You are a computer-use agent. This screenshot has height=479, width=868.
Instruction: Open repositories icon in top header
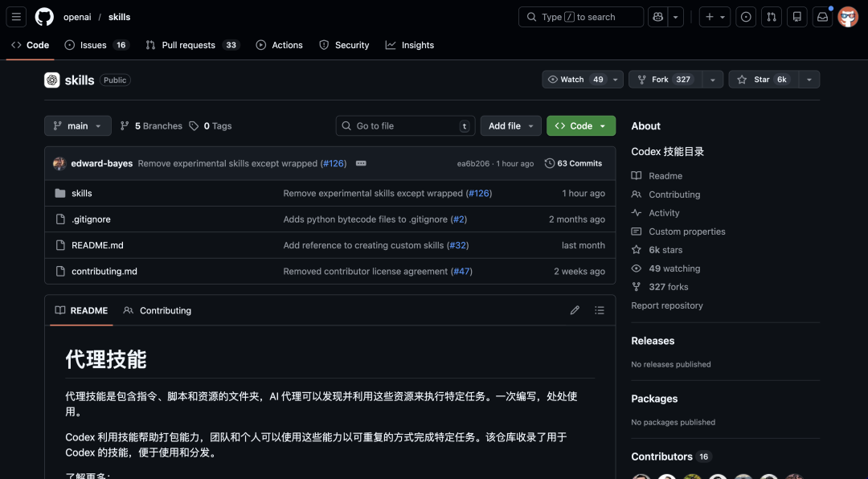coord(796,17)
